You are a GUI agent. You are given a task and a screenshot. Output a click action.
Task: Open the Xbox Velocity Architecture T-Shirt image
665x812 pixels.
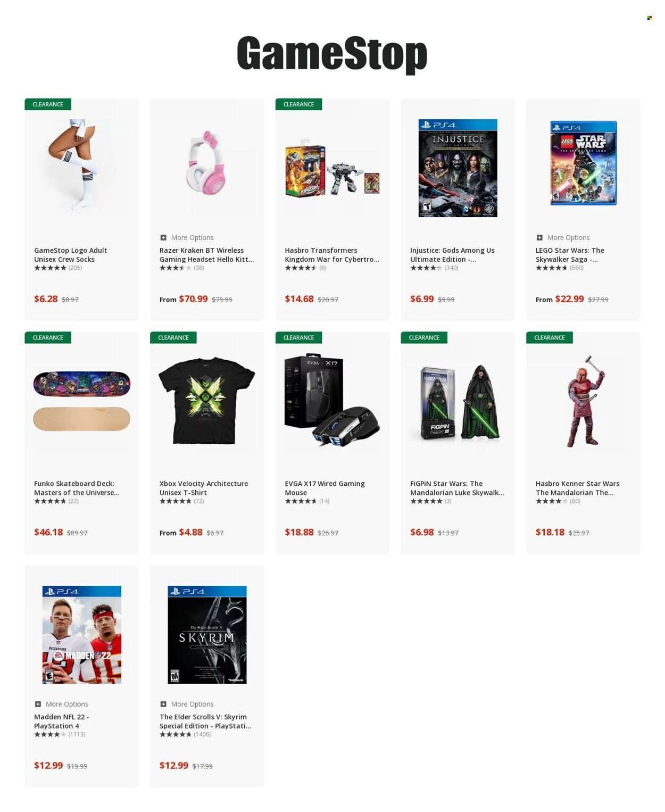[207, 401]
